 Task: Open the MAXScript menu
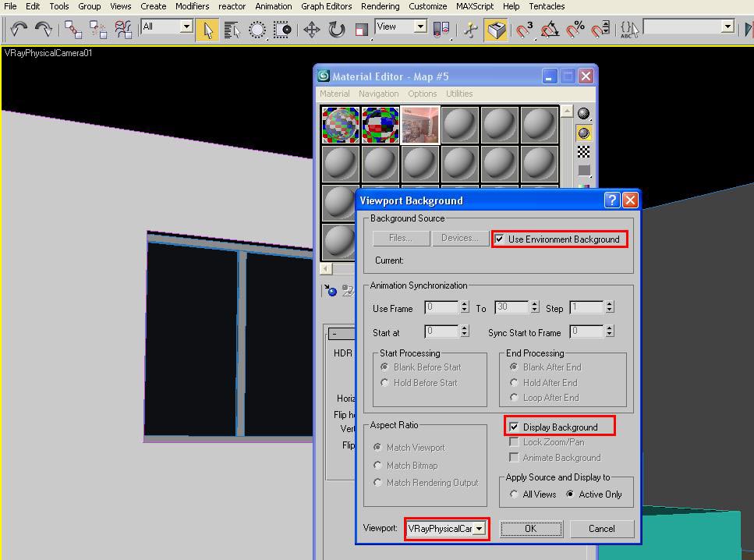click(x=475, y=6)
